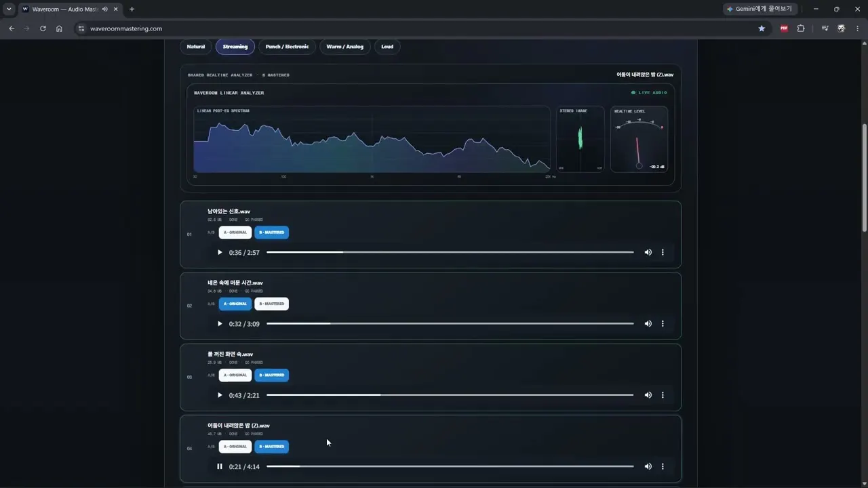The width and height of the screenshot is (868, 488).
Task: Mute the 0:36 / 2:57 audio player
Action: 648,252
